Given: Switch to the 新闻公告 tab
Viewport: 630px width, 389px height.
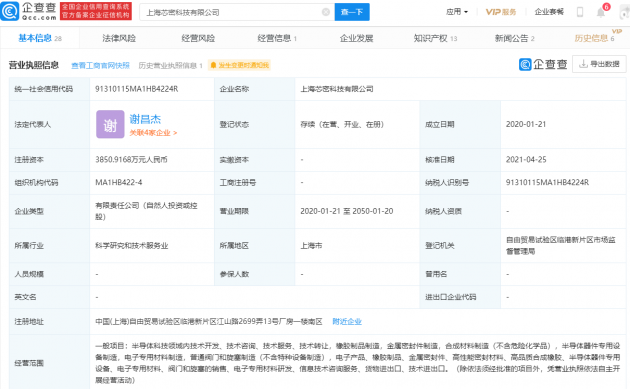Looking at the screenshot, I should click(515, 38).
